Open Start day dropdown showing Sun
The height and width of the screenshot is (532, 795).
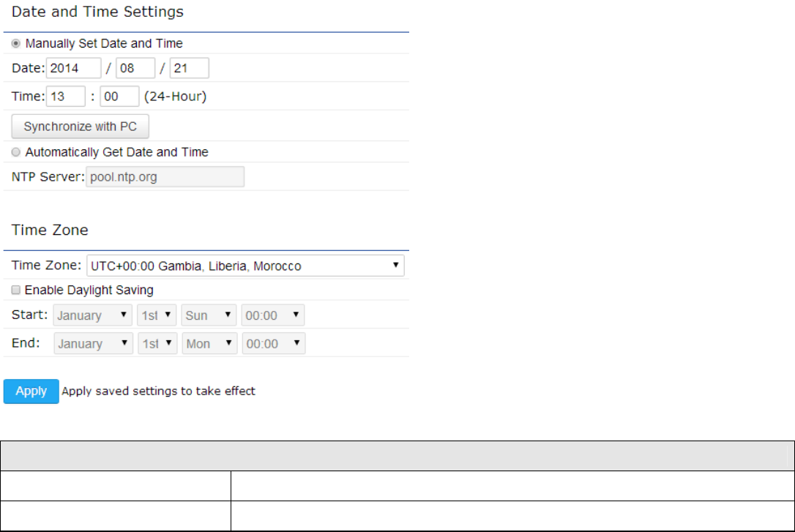click(x=209, y=315)
